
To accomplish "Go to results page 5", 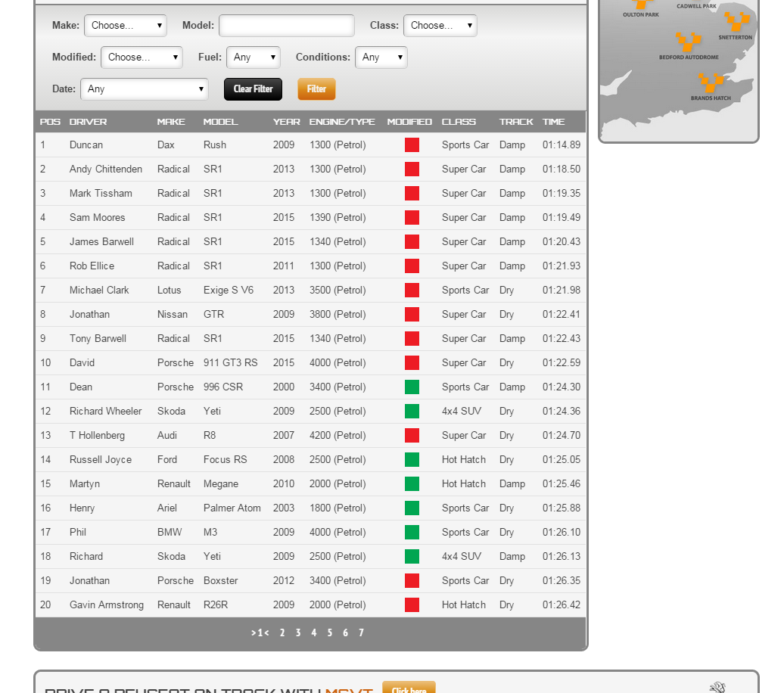I will click(329, 633).
